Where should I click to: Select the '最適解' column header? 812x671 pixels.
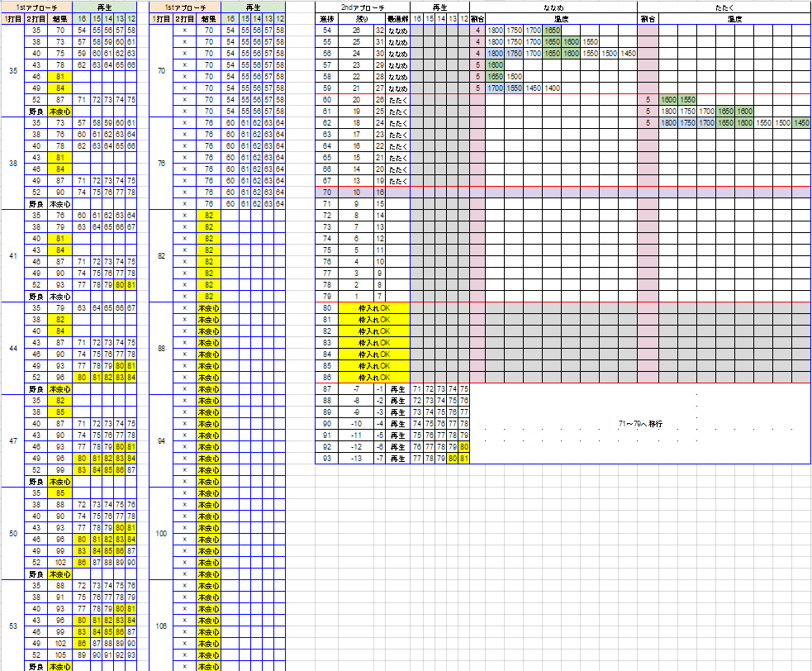pyautogui.click(x=397, y=19)
